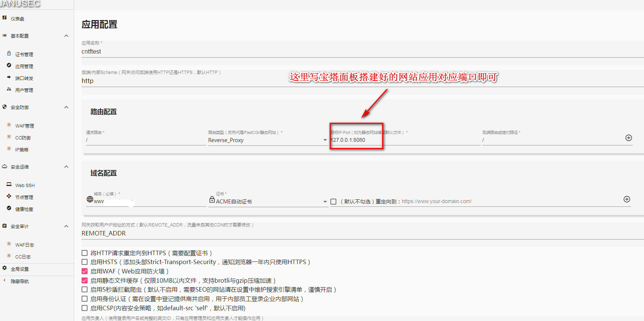Screen dimensions: 644x321
Task: Click the check-circle icon for 健康检查
Action: tap(9, 208)
